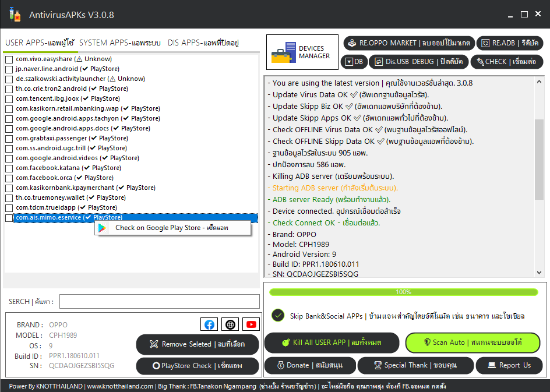Click log panel scroll up arrow
Image resolution: width=550 pixels, height=392 pixels.
(539, 82)
